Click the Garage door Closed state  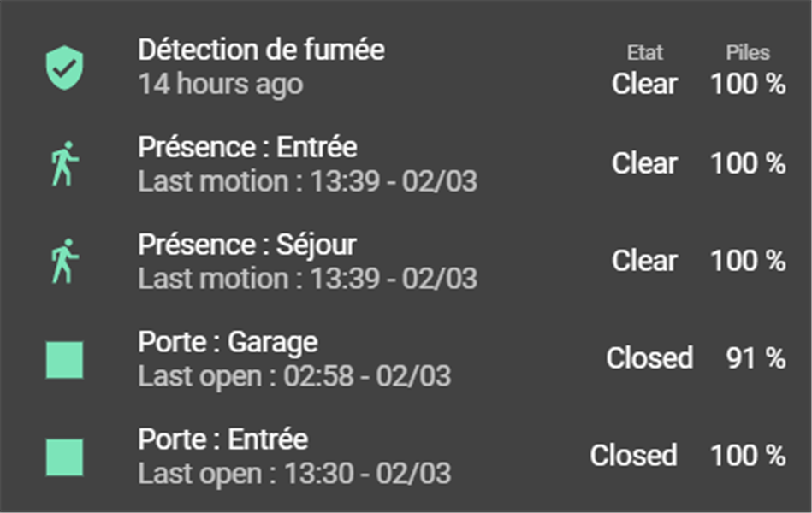649,357
